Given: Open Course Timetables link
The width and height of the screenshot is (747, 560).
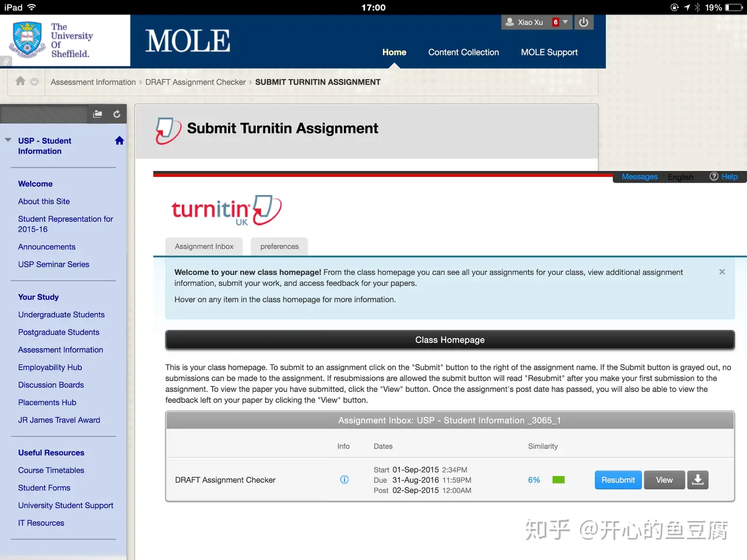Looking at the screenshot, I should click(51, 470).
